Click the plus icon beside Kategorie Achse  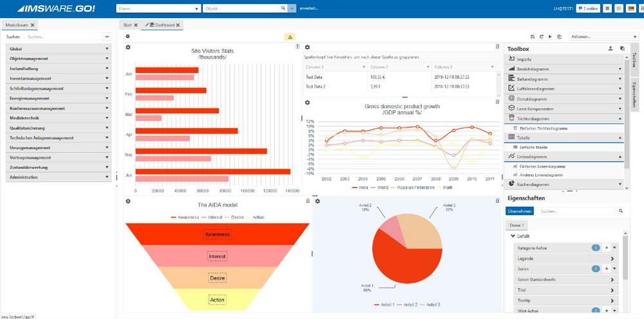[607, 247]
